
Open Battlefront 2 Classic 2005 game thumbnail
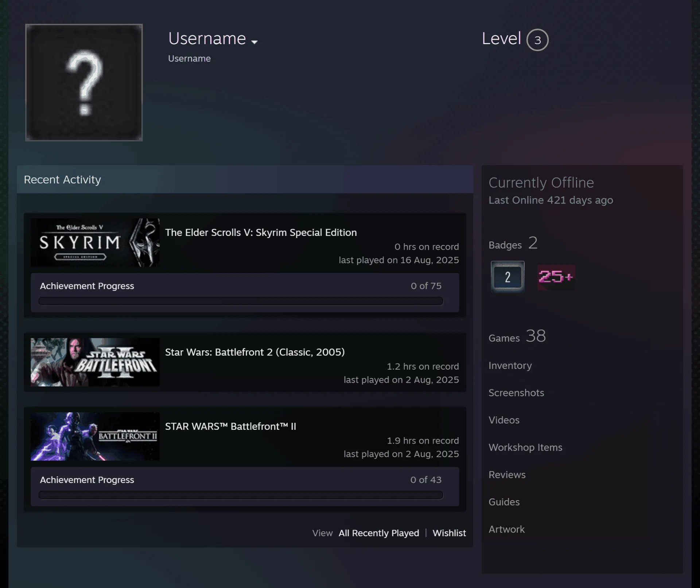coord(95,362)
